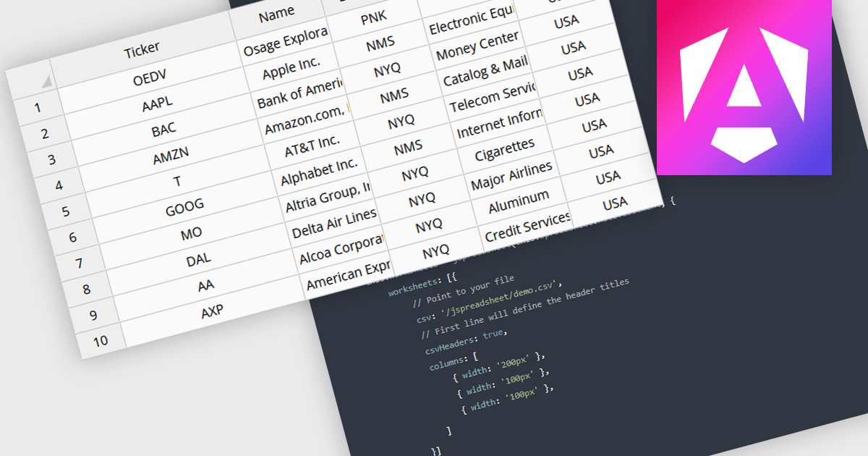Select the Delta Air Lines name cell

tap(334, 223)
